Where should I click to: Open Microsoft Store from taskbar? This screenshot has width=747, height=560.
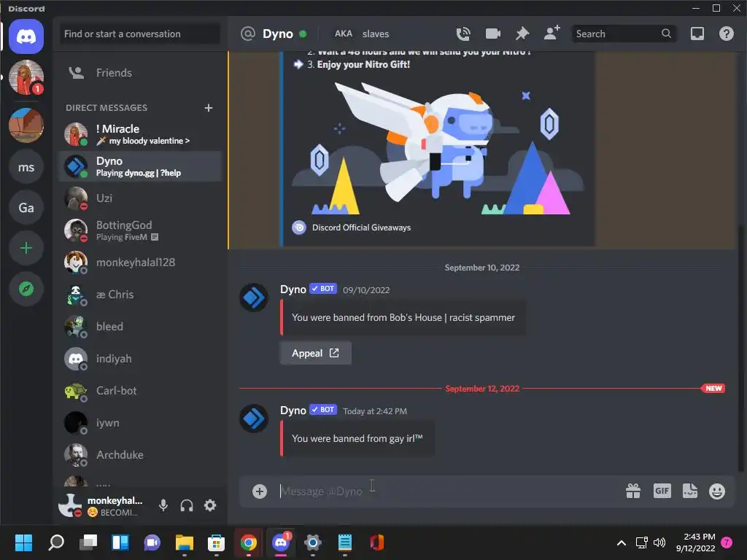coord(216,542)
